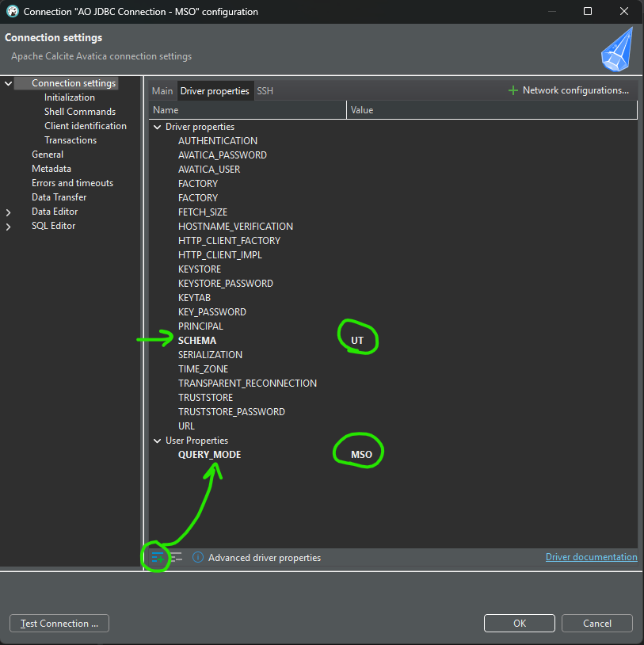Select Shell Commands in the sidebar
This screenshot has height=645, width=644.
click(x=80, y=112)
